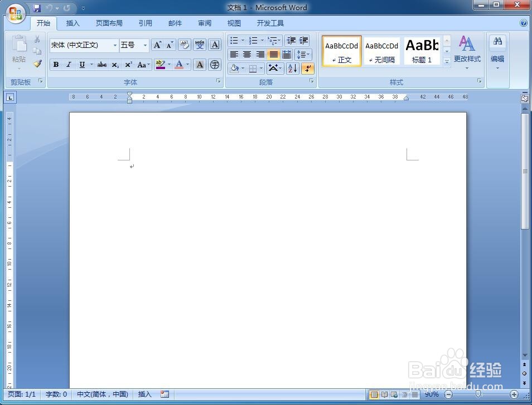532x405 pixels.
Task: Grow font size with the large A
Action: point(157,45)
